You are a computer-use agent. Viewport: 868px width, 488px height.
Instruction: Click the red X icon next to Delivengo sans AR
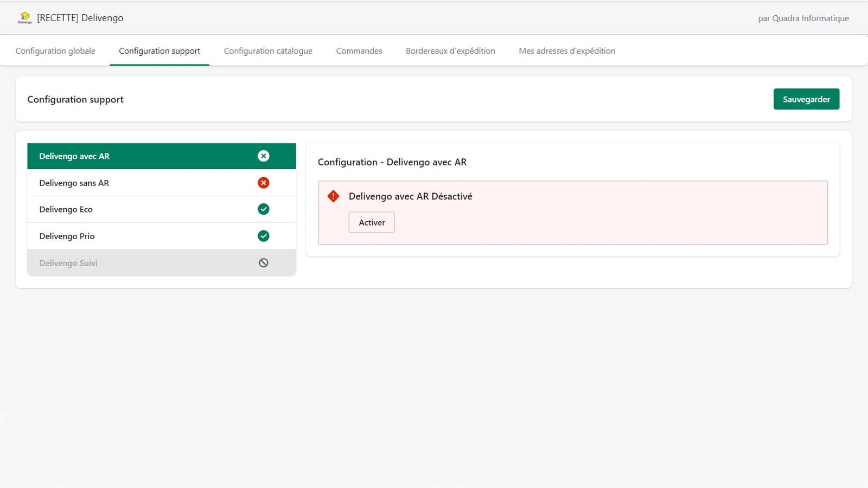click(264, 183)
